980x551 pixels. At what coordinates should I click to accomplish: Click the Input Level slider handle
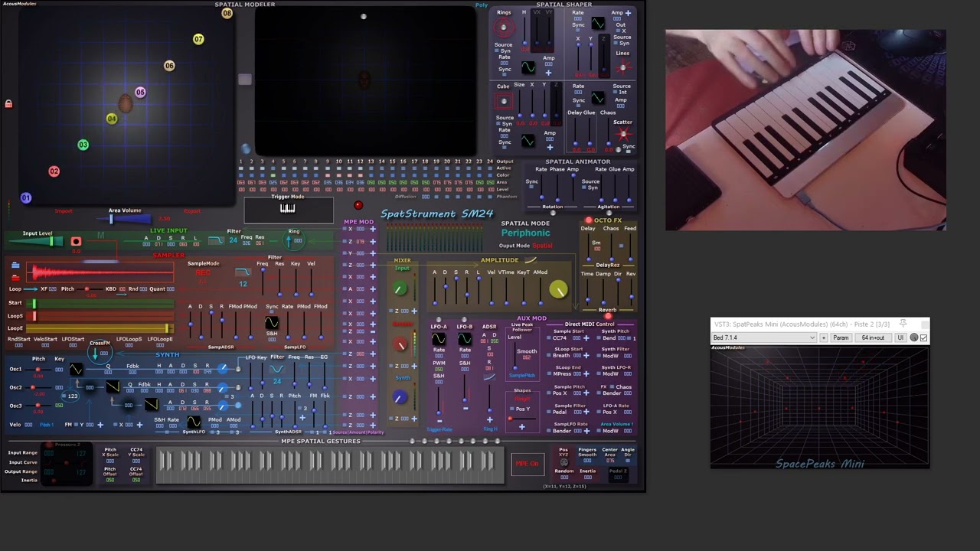51,242
